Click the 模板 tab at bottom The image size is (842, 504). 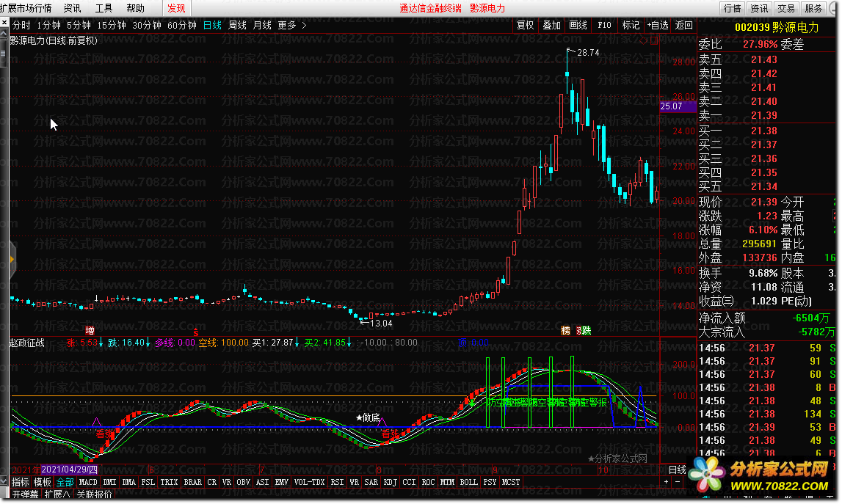pos(43,482)
